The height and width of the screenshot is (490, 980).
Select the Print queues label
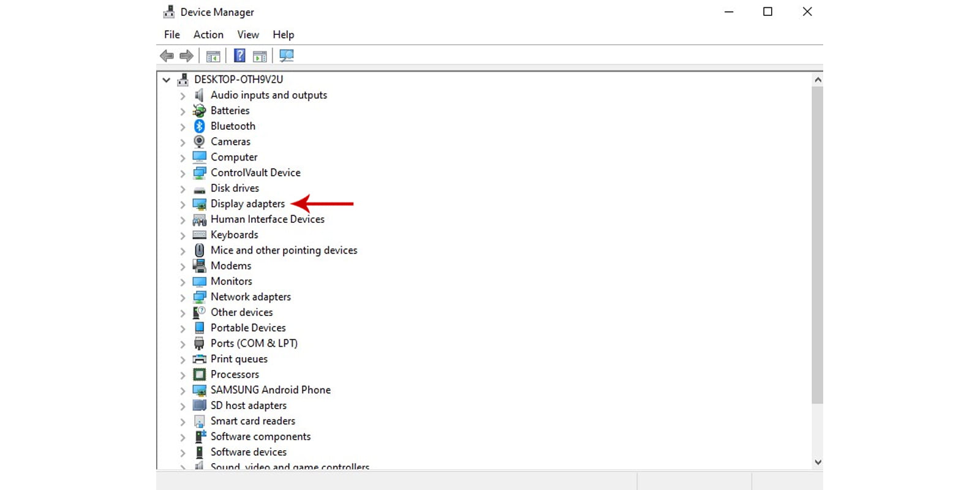(239, 359)
